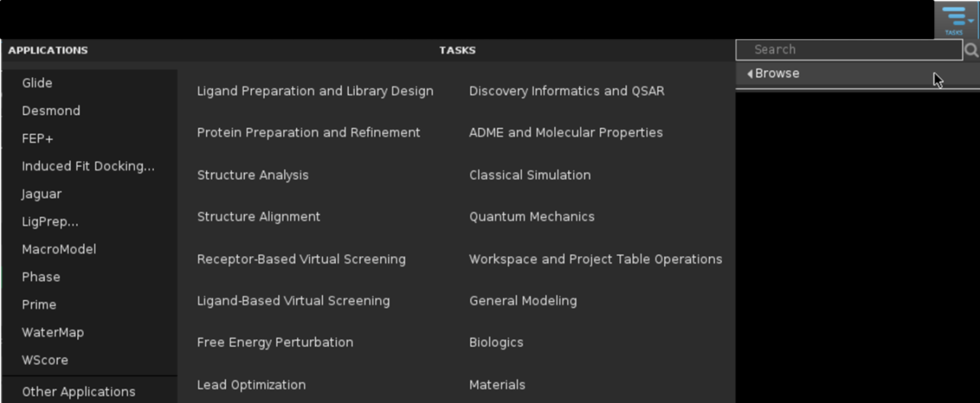
Task: Click the magnifier search icon
Action: point(971,50)
